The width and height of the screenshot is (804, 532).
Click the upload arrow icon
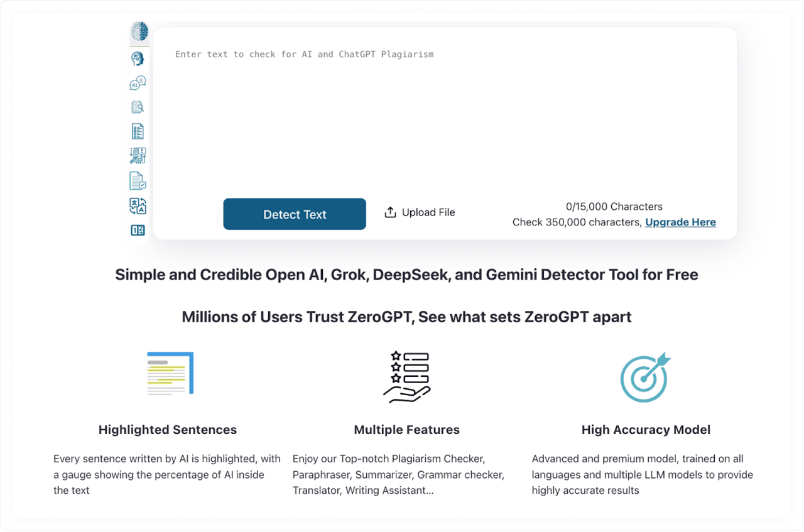(x=390, y=212)
